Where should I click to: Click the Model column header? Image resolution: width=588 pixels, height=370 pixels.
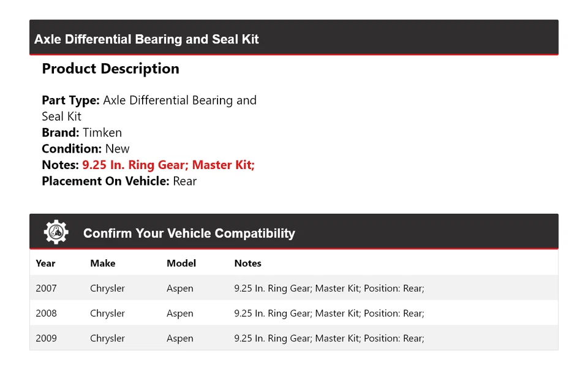click(x=181, y=263)
